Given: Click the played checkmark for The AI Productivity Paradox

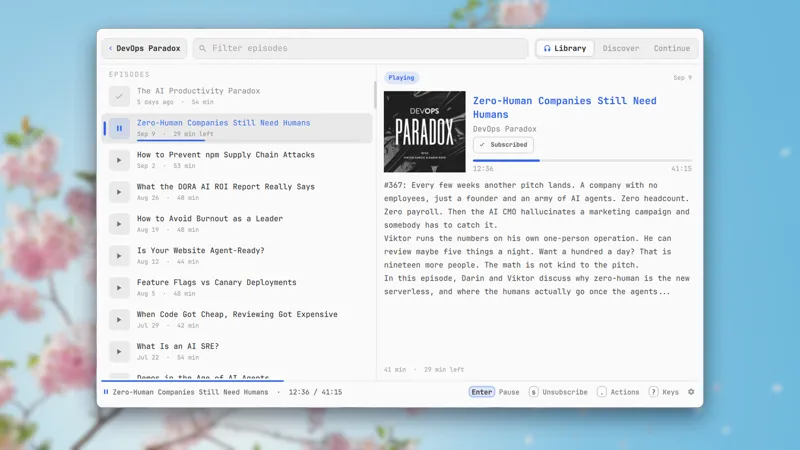Looking at the screenshot, I should click(119, 96).
